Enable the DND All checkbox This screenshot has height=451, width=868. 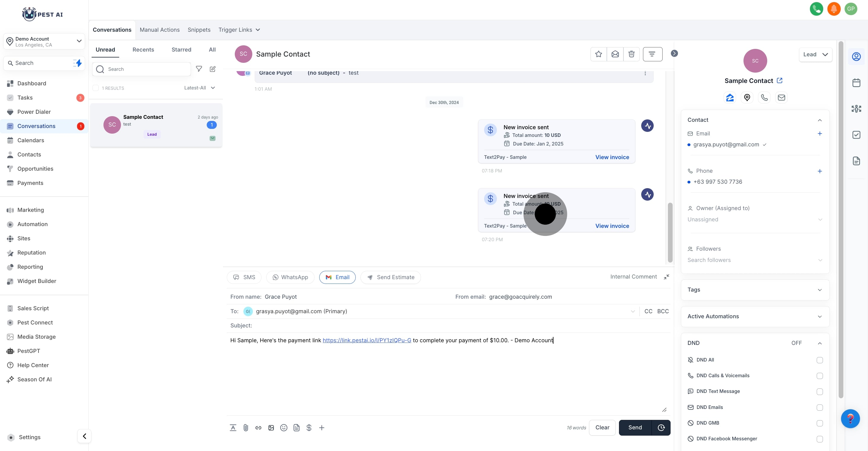point(820,360)
